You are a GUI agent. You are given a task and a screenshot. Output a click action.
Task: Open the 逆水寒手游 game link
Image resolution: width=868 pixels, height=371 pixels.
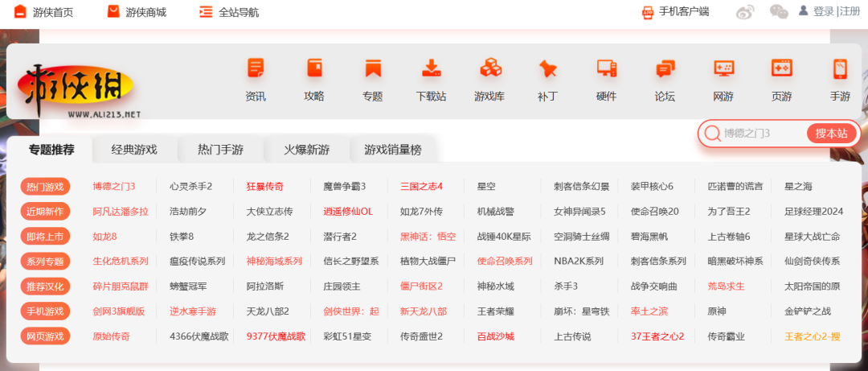193,311
